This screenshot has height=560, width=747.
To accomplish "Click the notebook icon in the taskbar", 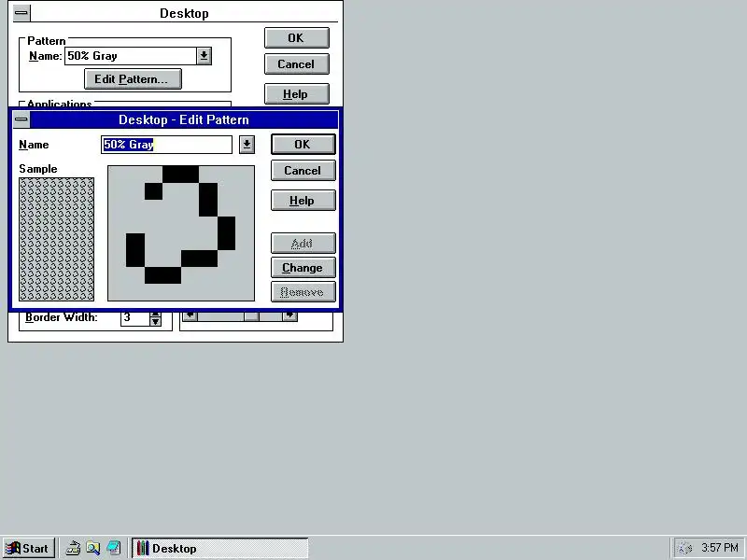I will 113,548.
